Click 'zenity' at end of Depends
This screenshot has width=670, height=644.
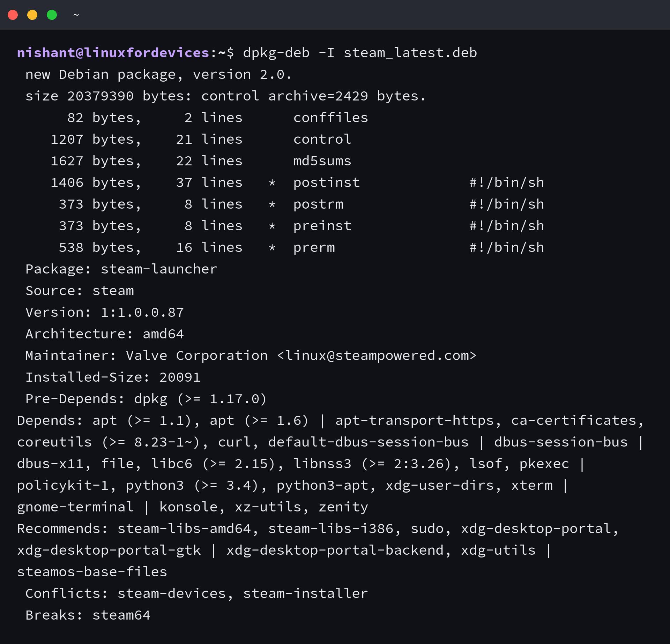coord(343,507)
